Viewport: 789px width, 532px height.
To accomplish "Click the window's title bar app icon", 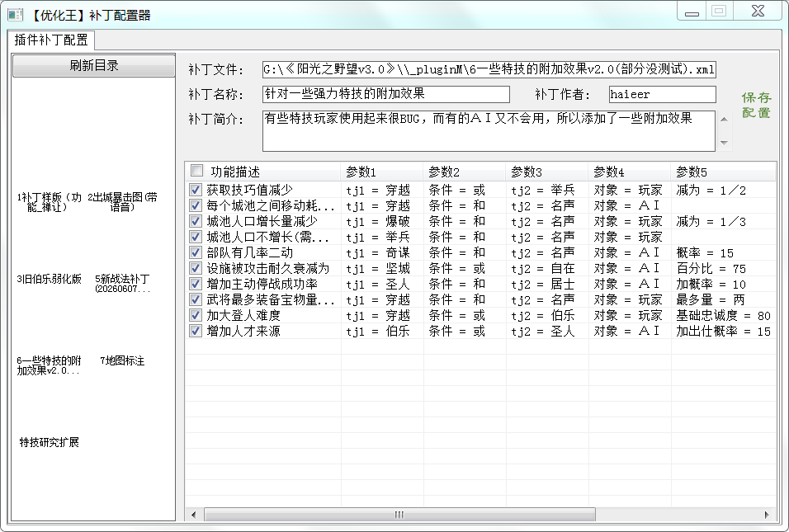I will coord(15,15).
